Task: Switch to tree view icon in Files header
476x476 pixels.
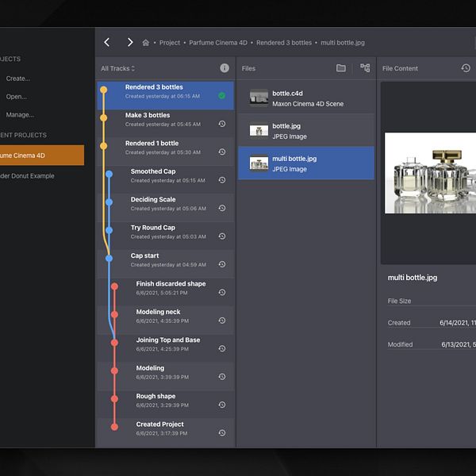Action: [x=365, y=68]
